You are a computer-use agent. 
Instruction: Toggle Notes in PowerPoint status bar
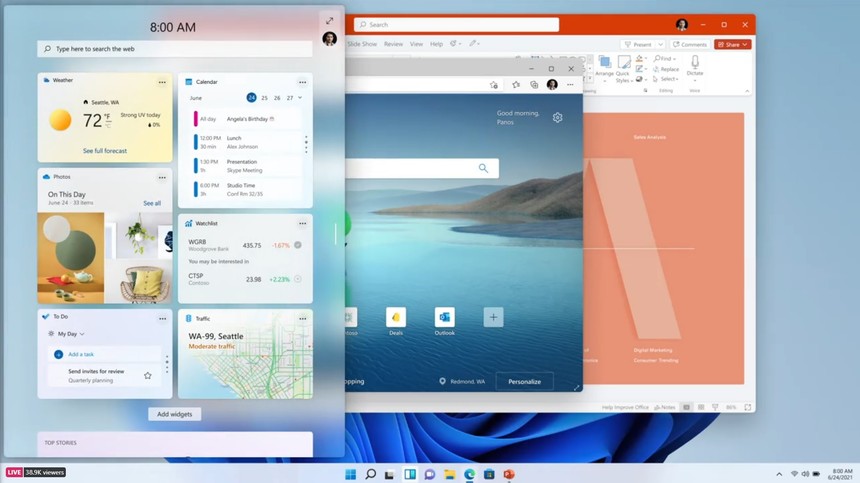click(x=665, y=407)
